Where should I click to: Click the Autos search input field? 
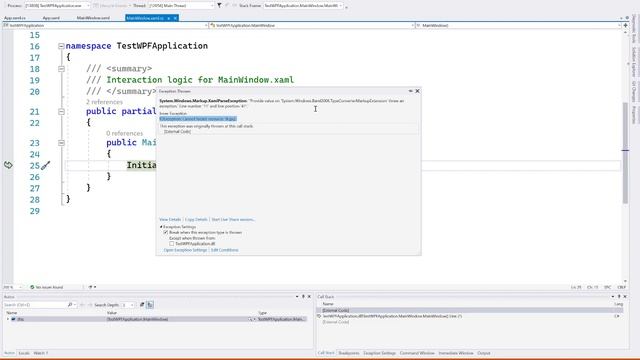click(35, 305)
